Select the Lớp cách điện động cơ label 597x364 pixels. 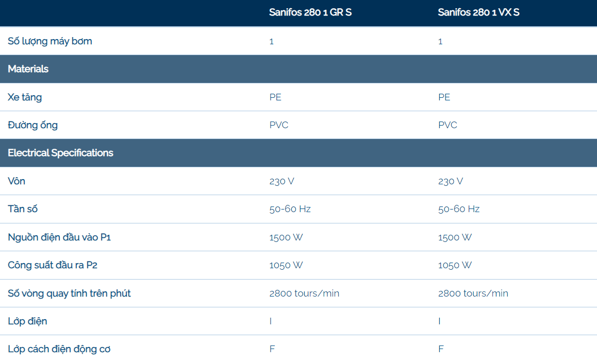pos(59,349)
